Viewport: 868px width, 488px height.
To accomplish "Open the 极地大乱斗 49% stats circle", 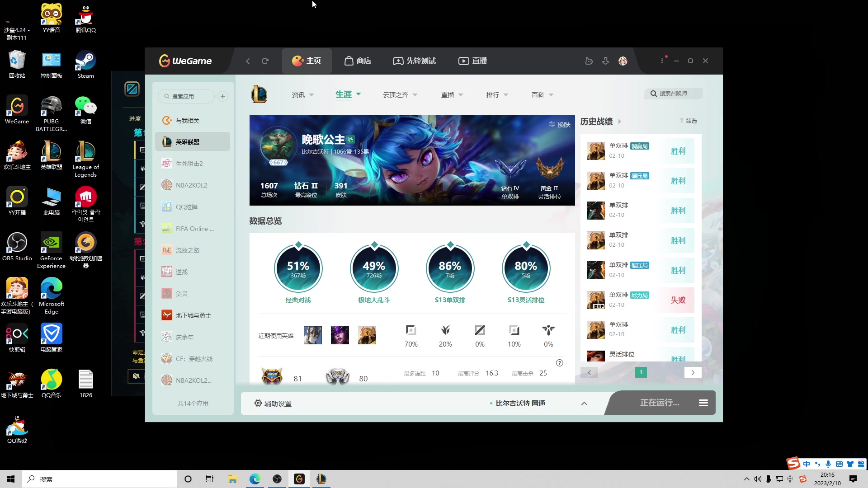I will click(374, 268).
